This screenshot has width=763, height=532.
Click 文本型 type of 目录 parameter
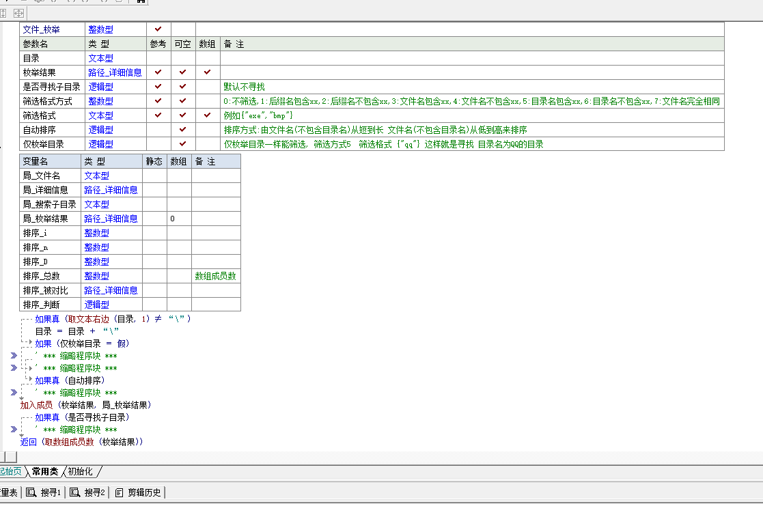click(100, 58)
